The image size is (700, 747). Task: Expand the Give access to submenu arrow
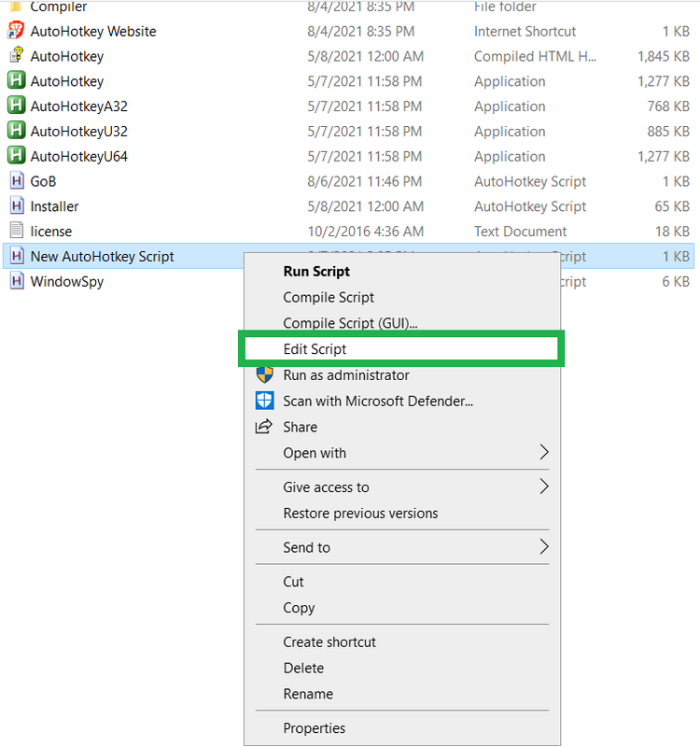click(x=544, y=486)
